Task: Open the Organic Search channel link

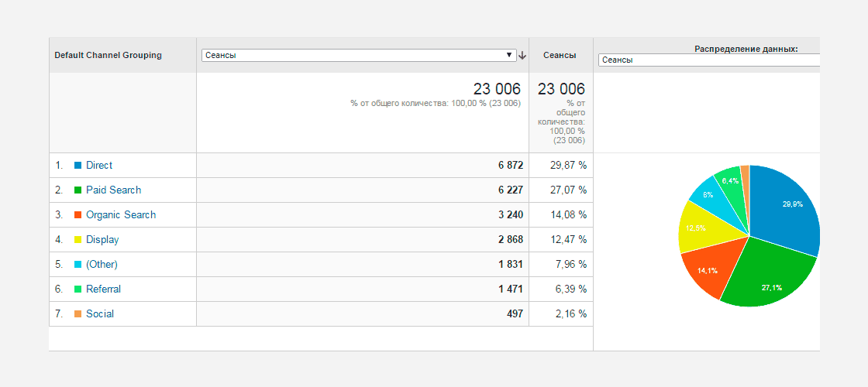Action: pos(121,215)
